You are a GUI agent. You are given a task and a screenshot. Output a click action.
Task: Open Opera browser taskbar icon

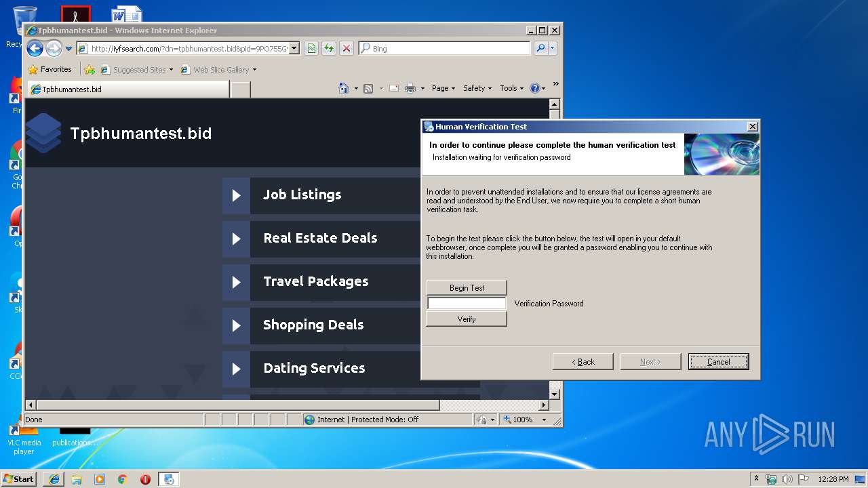pyautogui.click(x=145, y=479)
